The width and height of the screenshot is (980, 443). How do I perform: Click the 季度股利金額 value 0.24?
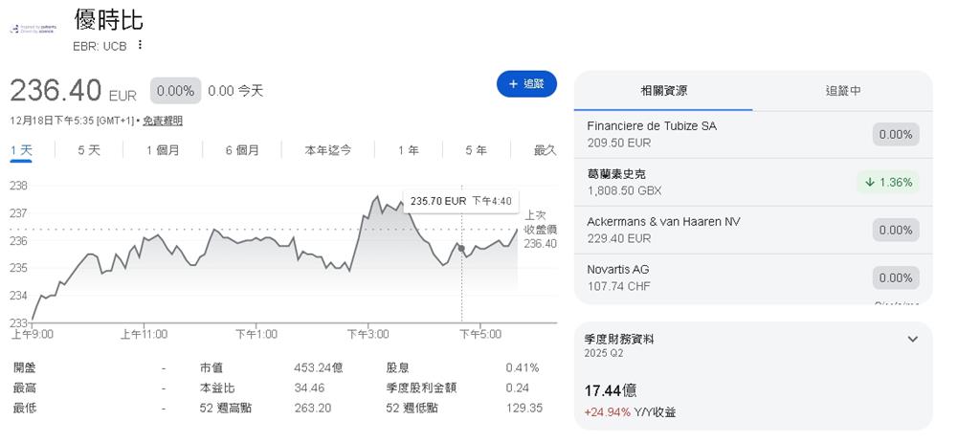[518, 388]
